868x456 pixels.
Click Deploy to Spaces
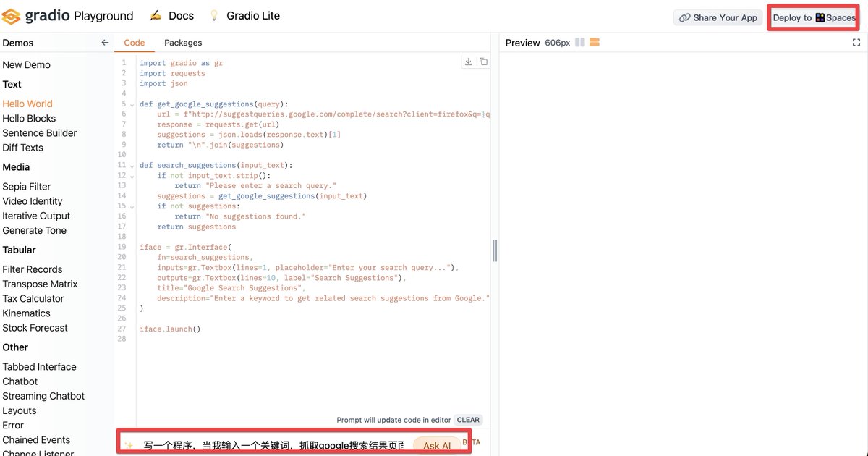coord(814,17)
